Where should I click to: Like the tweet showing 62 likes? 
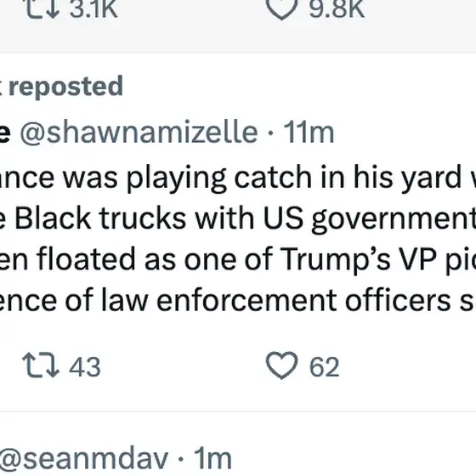tap(281, 365)
